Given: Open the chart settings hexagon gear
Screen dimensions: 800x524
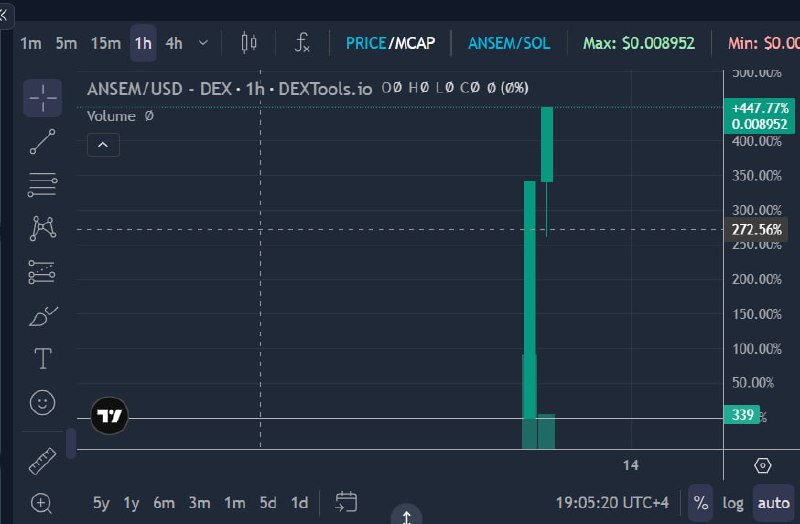Looking at the screenshot, I should coord(762,465).
